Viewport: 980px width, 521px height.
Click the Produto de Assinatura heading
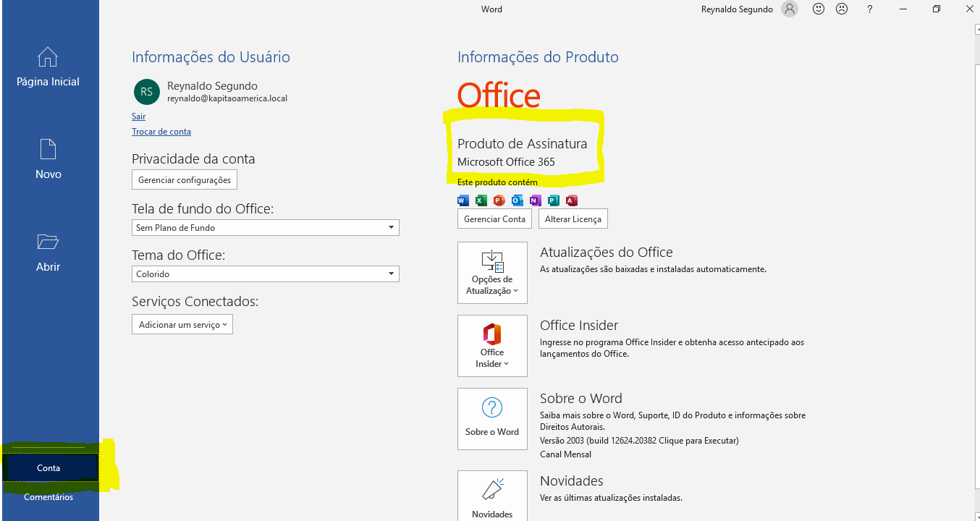pos(522,144)
